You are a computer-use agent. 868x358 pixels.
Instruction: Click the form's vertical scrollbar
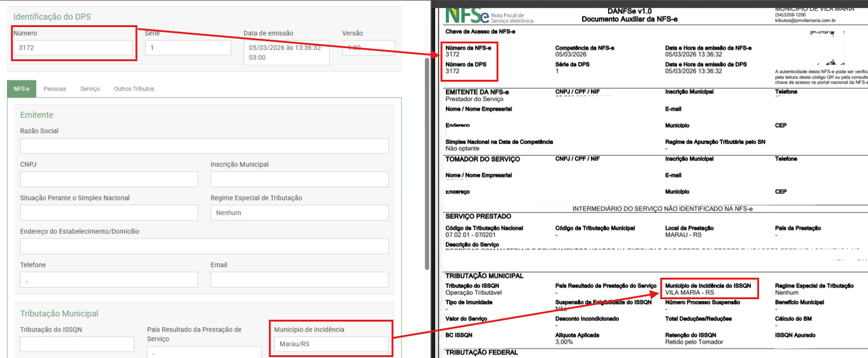(x=427, y=163)
